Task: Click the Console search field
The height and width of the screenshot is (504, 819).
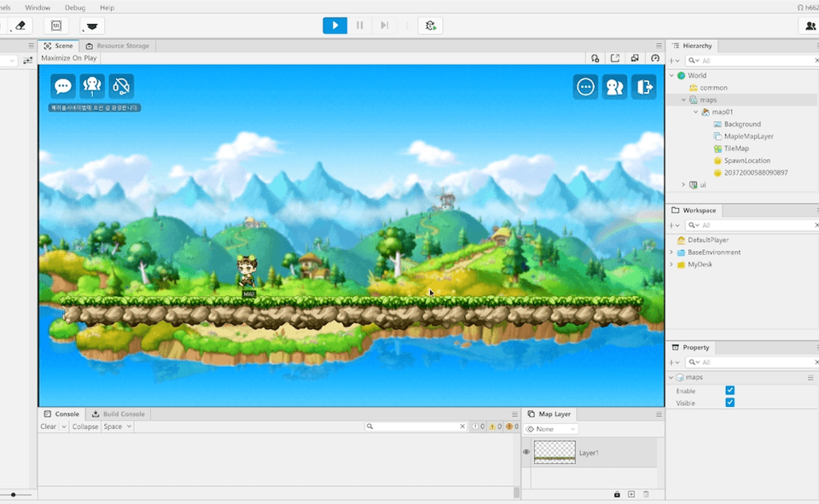Action: 415,426
